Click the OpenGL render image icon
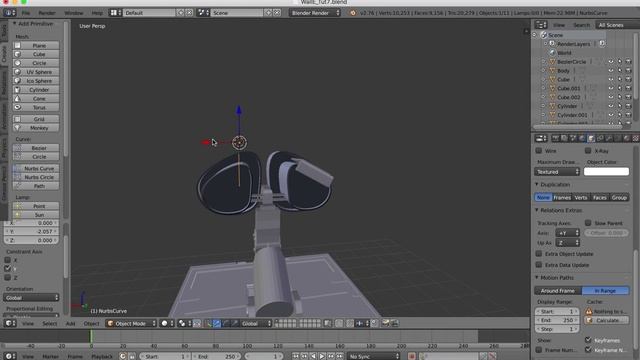 (385, 323)
